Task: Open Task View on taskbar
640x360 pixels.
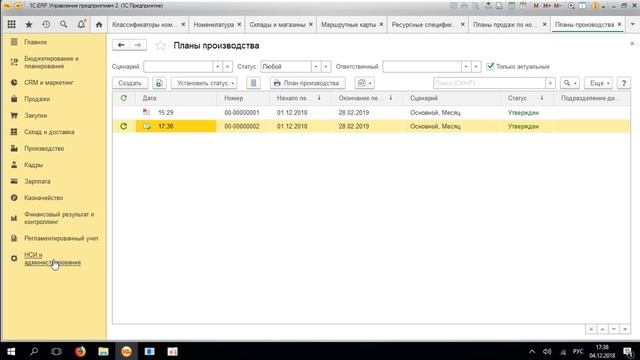Action: (56, 351)
